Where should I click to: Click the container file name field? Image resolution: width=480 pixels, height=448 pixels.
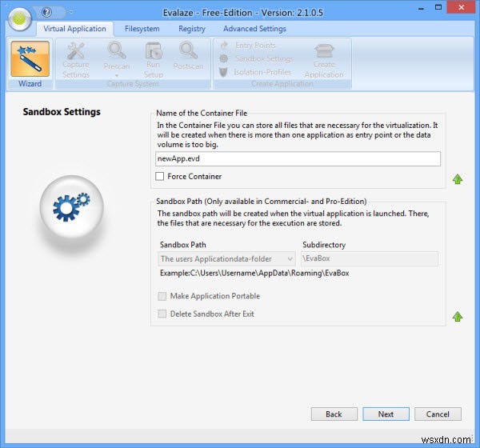tap(298, 159)
